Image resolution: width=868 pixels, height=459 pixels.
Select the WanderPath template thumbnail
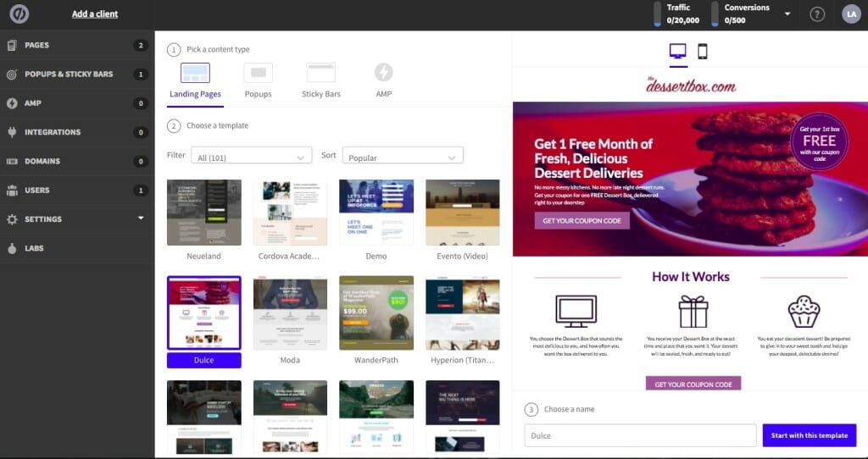[376, 313]
